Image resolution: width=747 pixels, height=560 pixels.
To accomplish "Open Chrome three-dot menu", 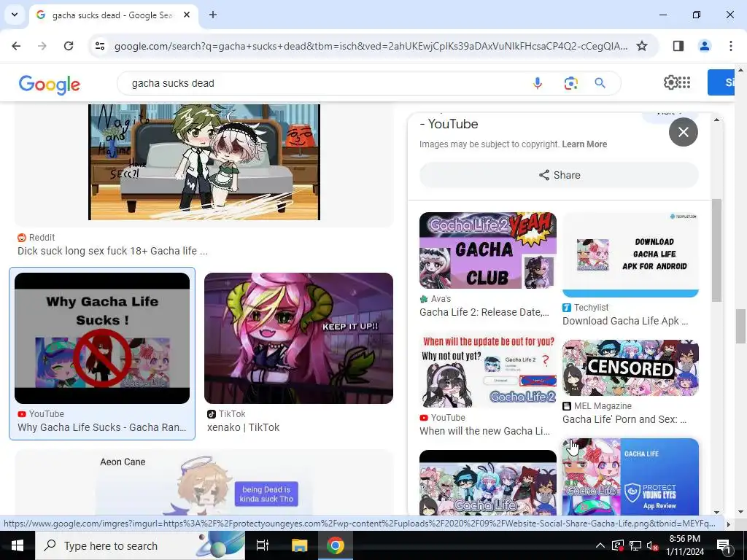I will (730, 46).
